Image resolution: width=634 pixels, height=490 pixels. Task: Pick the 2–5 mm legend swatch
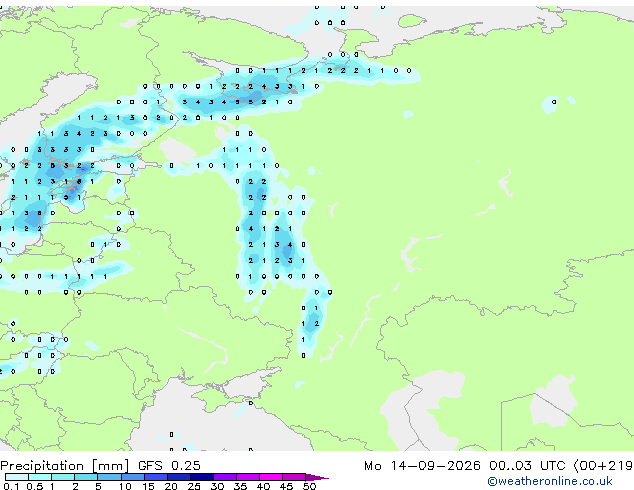click(x=86, y=477)
